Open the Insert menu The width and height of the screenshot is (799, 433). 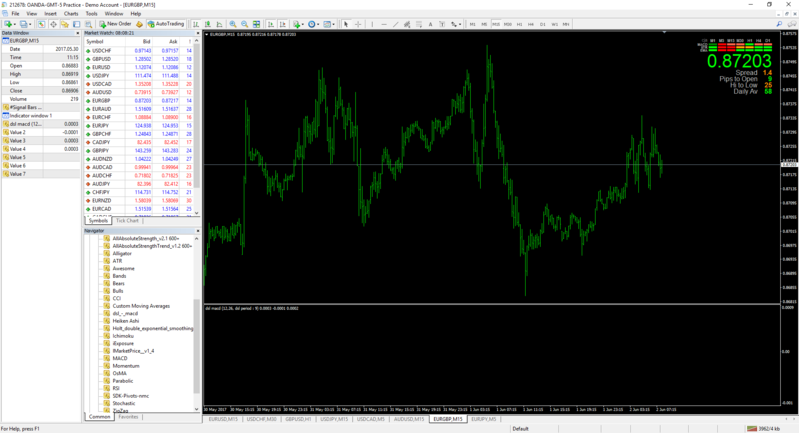[50, 14]
